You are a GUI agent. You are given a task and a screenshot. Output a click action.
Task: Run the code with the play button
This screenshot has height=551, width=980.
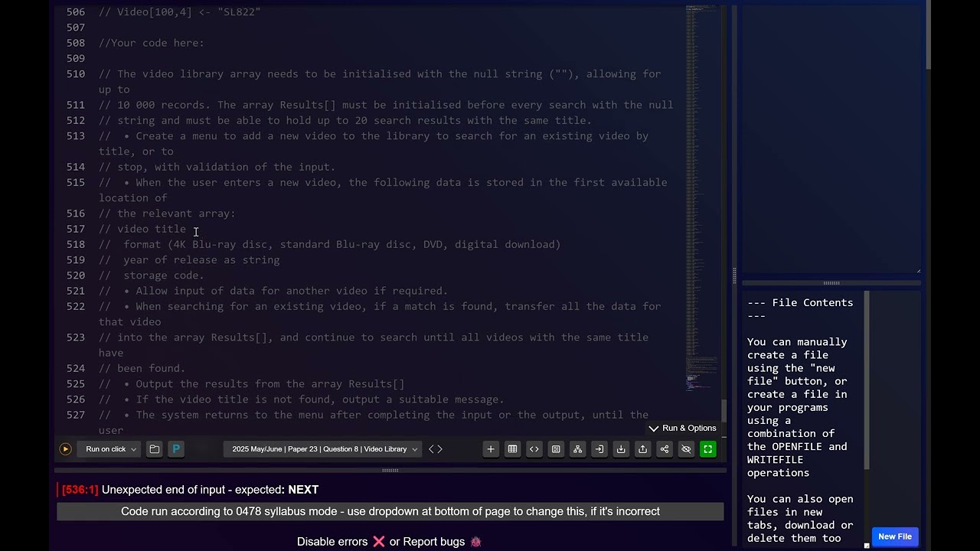pyautogui.click(x=65, y=449)
